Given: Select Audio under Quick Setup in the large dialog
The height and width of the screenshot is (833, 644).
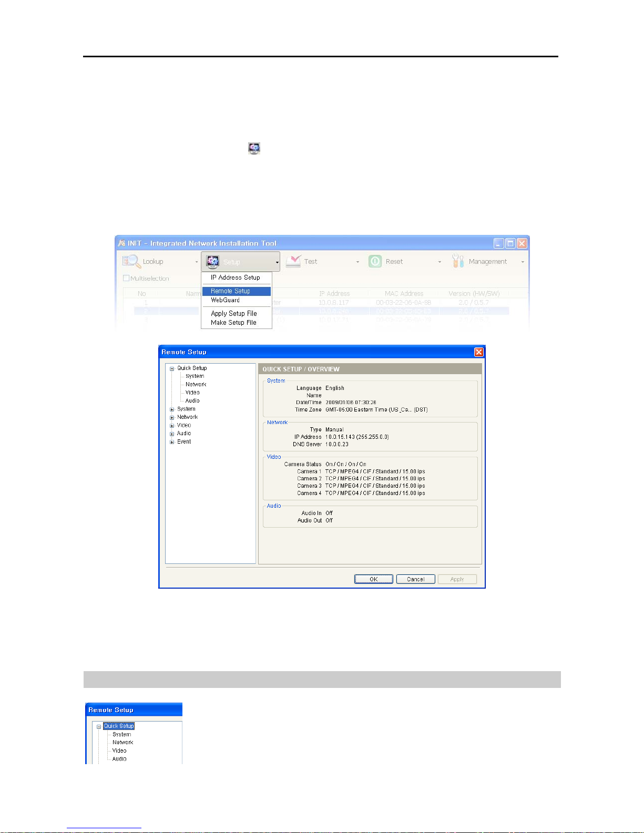Looking at the screenshot, I should tap(192, 400).
